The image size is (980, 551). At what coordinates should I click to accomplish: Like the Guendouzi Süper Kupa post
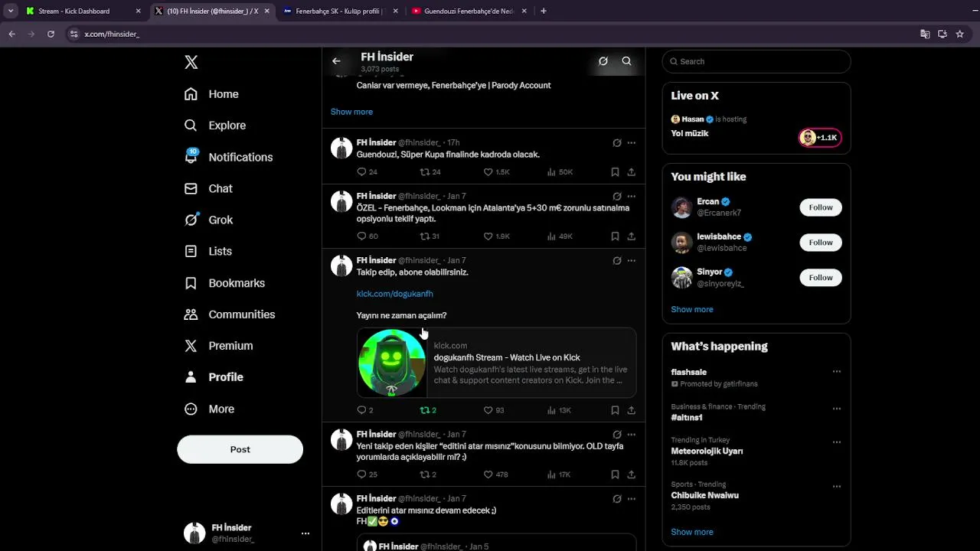click(496, 172)
